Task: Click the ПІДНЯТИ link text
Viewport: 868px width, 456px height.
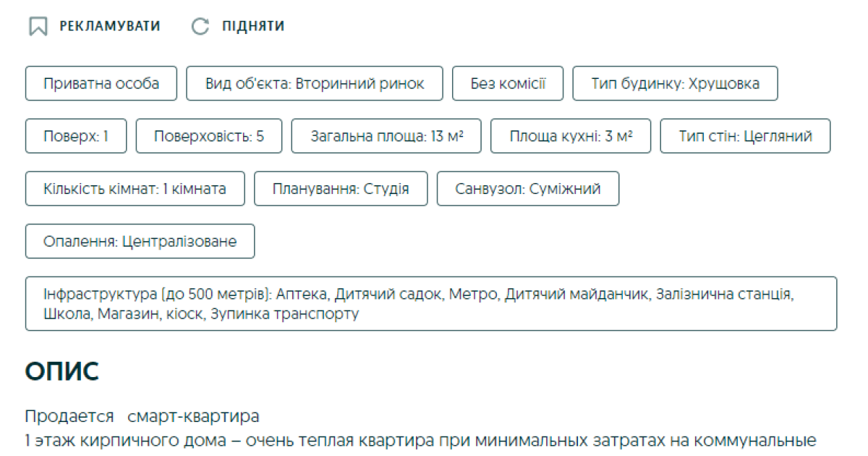Action: [253, 27]
